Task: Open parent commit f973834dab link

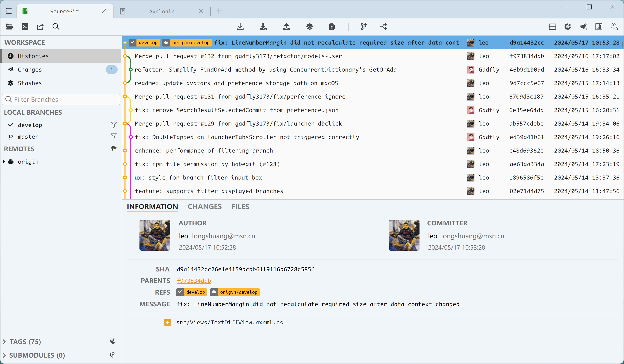Action: pyautogui.click(x=194, y=281)
